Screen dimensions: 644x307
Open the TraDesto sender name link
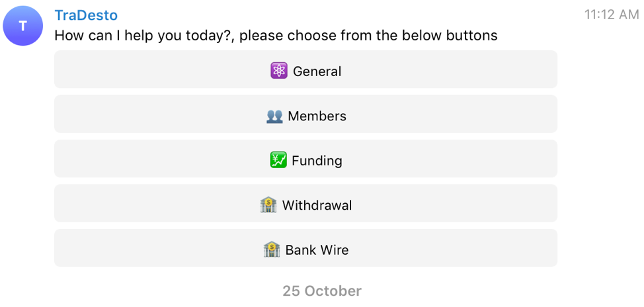[86, 15]
